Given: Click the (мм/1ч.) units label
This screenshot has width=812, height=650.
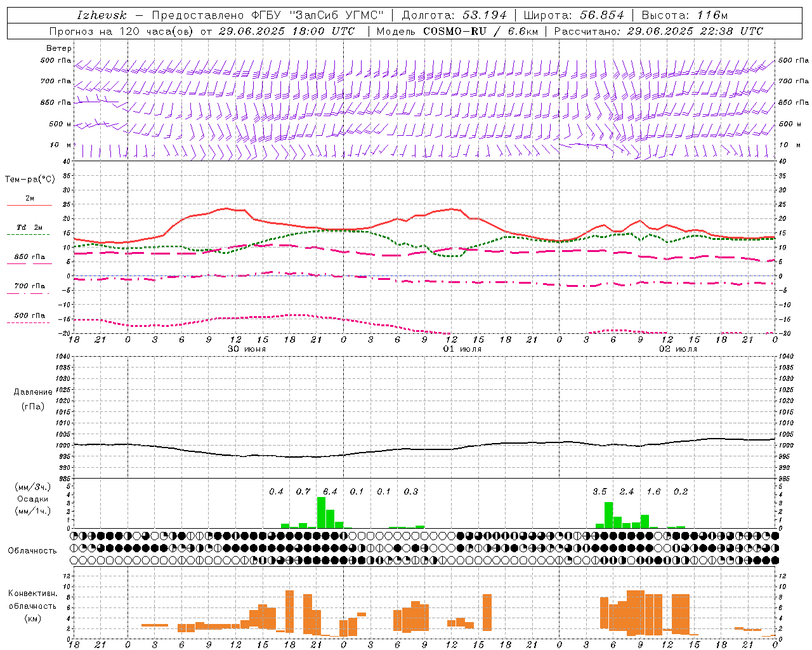Looking at the screenshot, I should 32,511.
